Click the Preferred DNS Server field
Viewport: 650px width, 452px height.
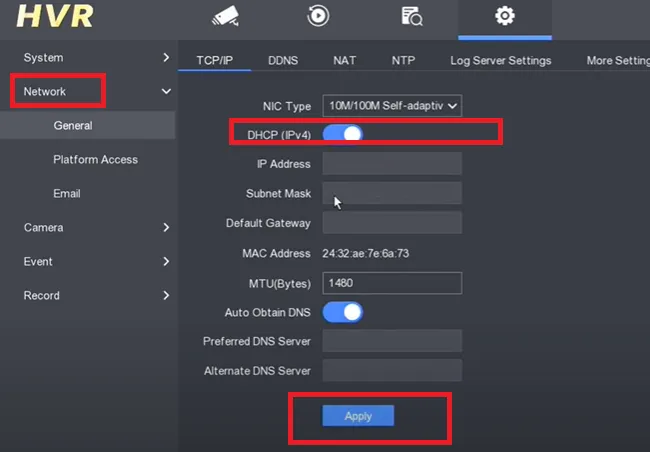pos(392,341)
